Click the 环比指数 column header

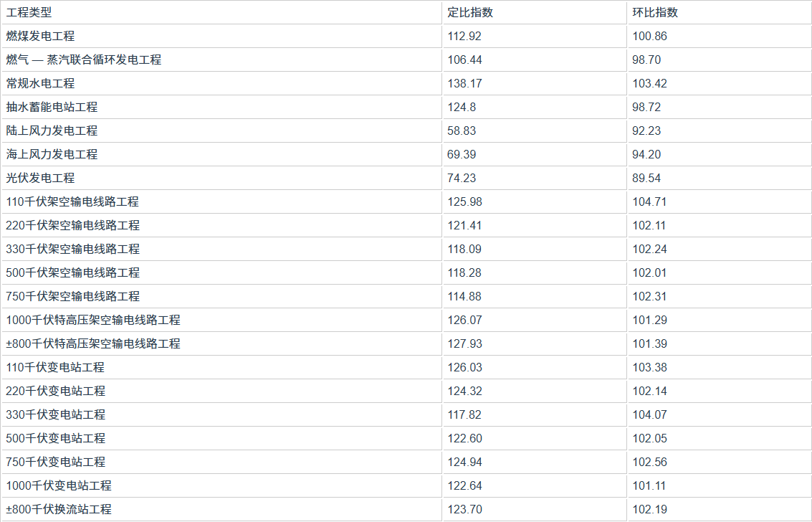655,12
